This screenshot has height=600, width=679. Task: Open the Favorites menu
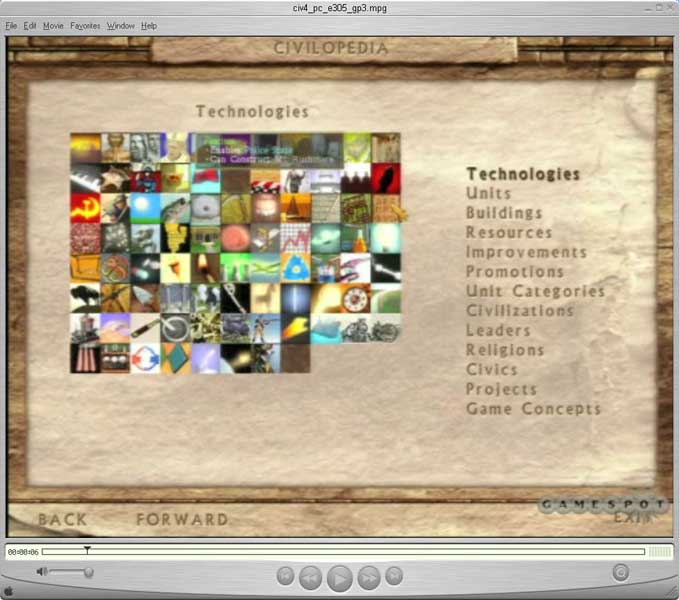click(x=85, y=26)
